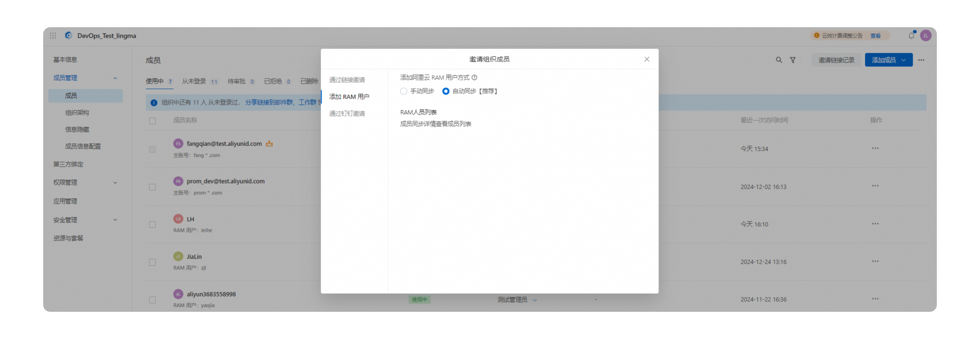Click the DevOps logo icon
Screen dimensions: 980x339
click(68, 35)
